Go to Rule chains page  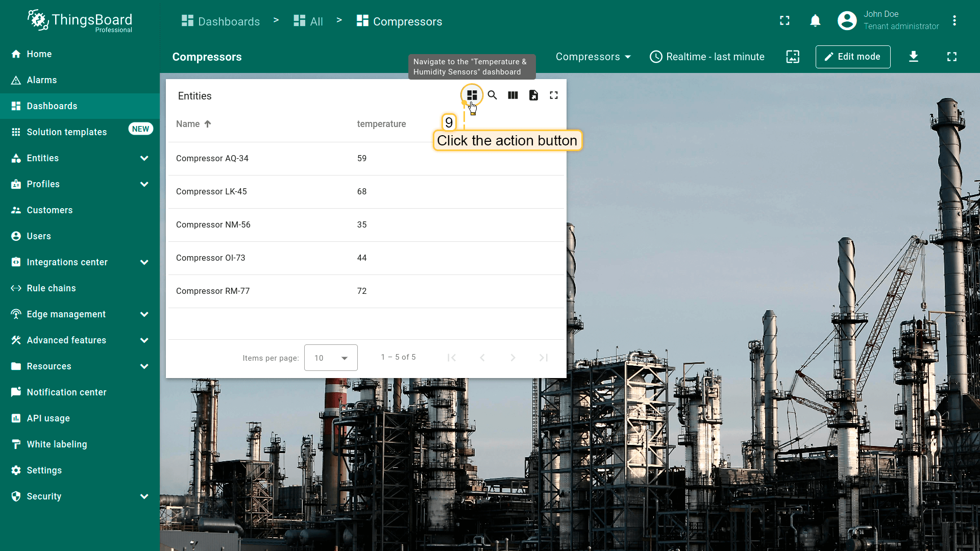click(51, 288)
